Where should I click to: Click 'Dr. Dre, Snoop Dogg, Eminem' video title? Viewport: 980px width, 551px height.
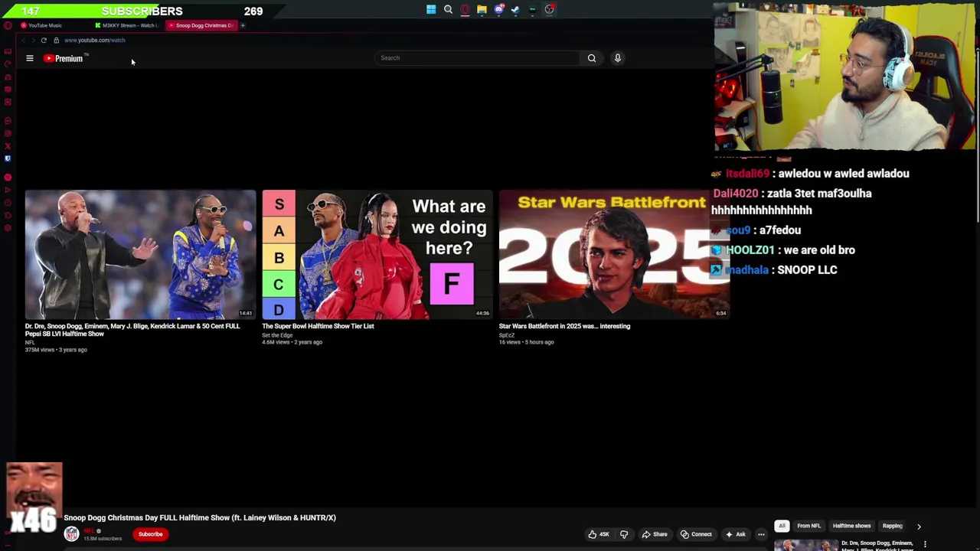(x=132, y=330)
